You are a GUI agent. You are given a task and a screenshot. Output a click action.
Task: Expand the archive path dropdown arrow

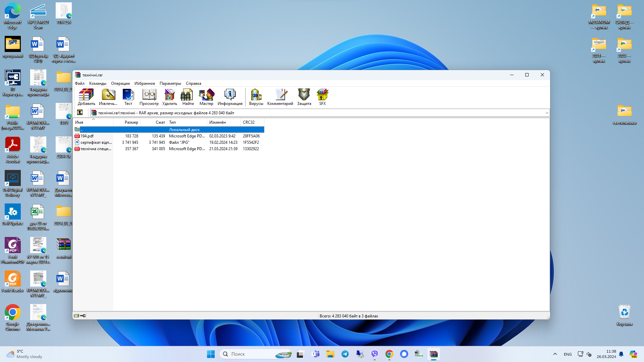click(547, 113)
